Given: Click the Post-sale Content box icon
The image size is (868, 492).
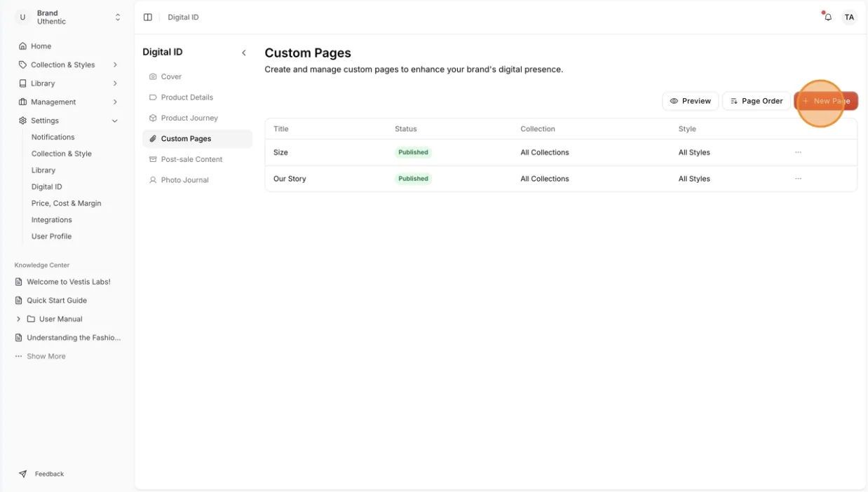Looking at the screenshot, I should pos(153,159).
